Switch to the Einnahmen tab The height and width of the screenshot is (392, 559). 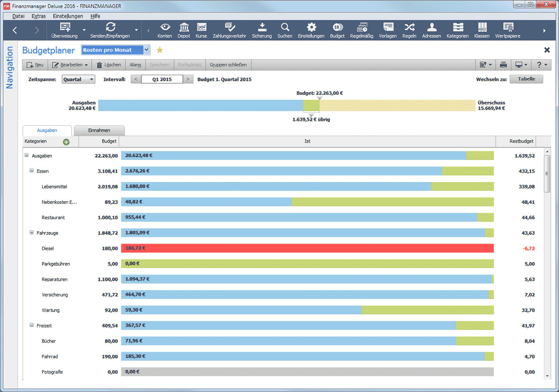pyautogui.click(x=99, y=131)
